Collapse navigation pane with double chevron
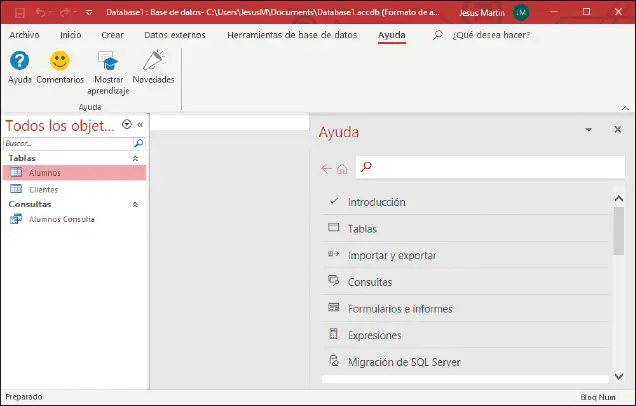The height and width of the screenshot is (406, 636). 140,125
